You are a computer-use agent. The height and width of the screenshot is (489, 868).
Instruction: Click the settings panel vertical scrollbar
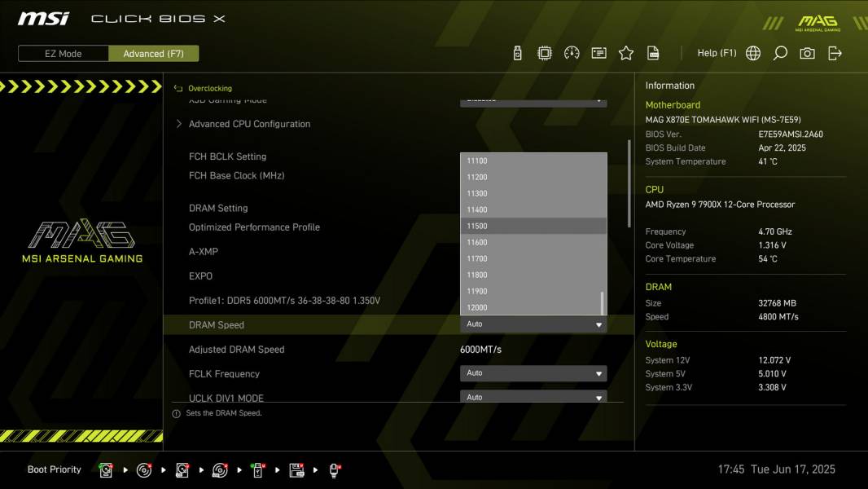pos(629,183)
